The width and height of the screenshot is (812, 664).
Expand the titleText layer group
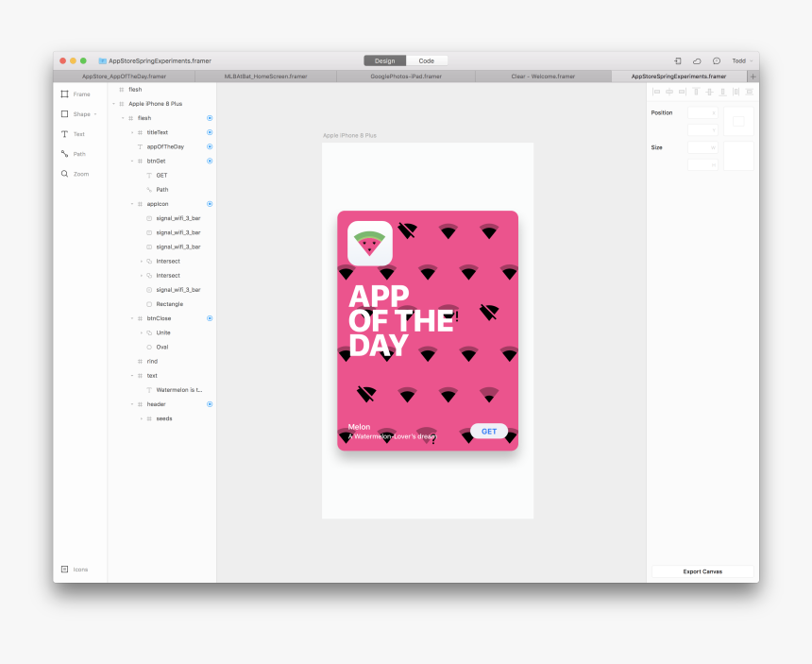(x=132, y=132)
